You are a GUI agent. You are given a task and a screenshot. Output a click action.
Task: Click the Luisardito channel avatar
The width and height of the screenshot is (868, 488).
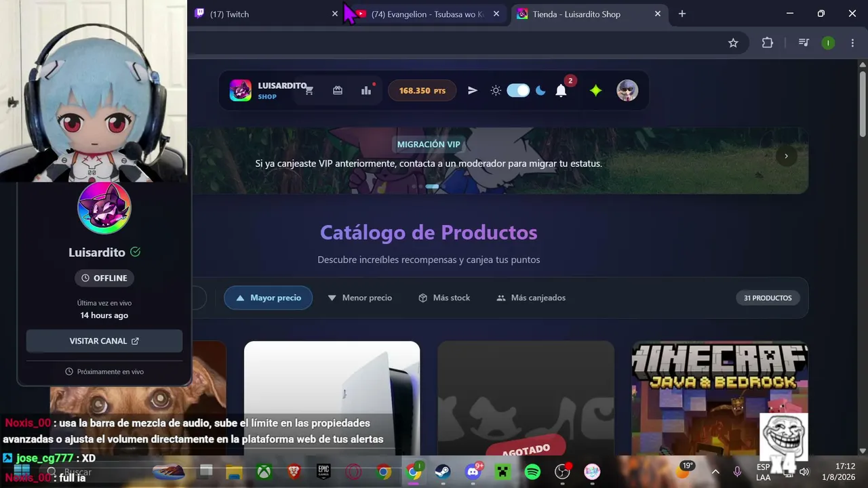coord(104,208)
